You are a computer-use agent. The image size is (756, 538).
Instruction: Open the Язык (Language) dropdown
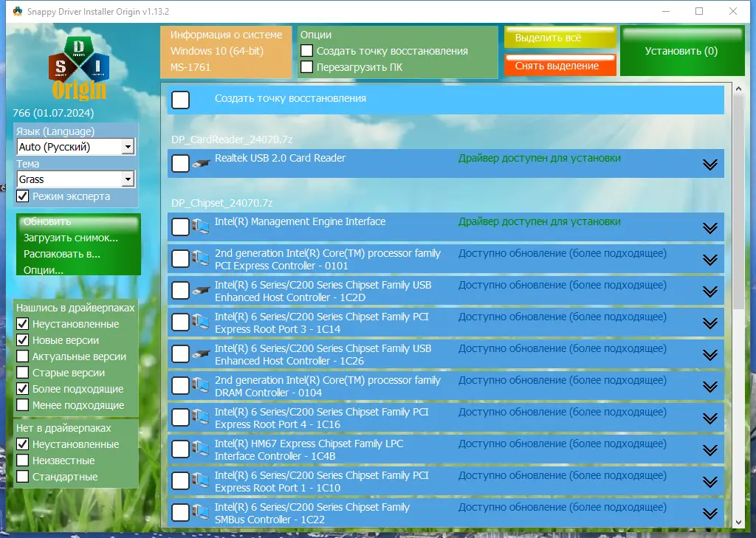coord(76,147)
